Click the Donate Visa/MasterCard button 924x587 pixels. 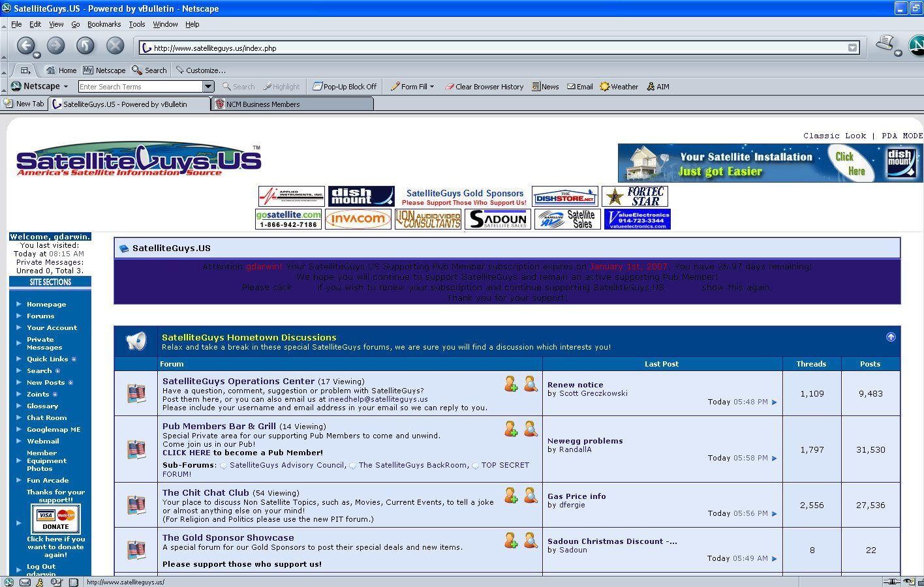click(56, 520)
